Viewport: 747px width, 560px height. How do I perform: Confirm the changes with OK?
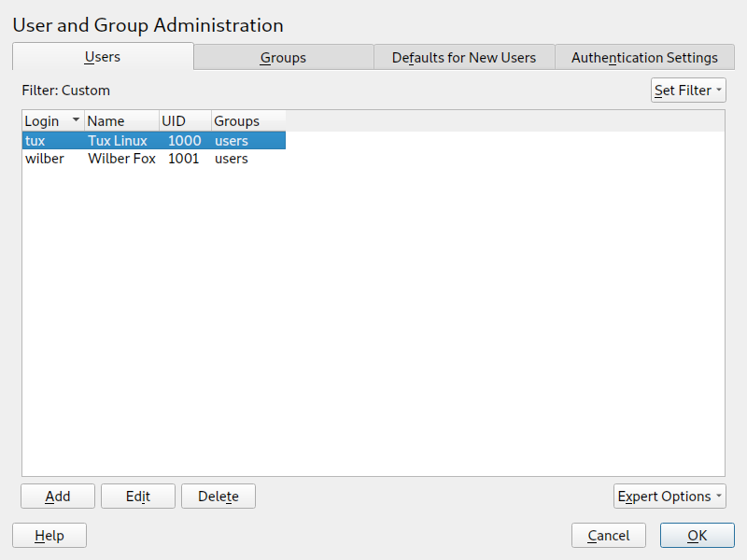click(x=698, y=536)
